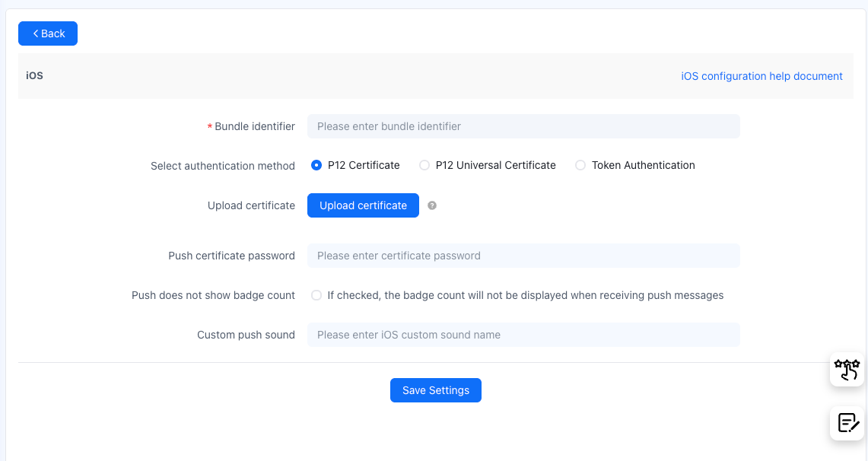The width and height of the screenshot is (868, 461).
Task: Switch to Token Authentication method
Action: click(580, 165)
